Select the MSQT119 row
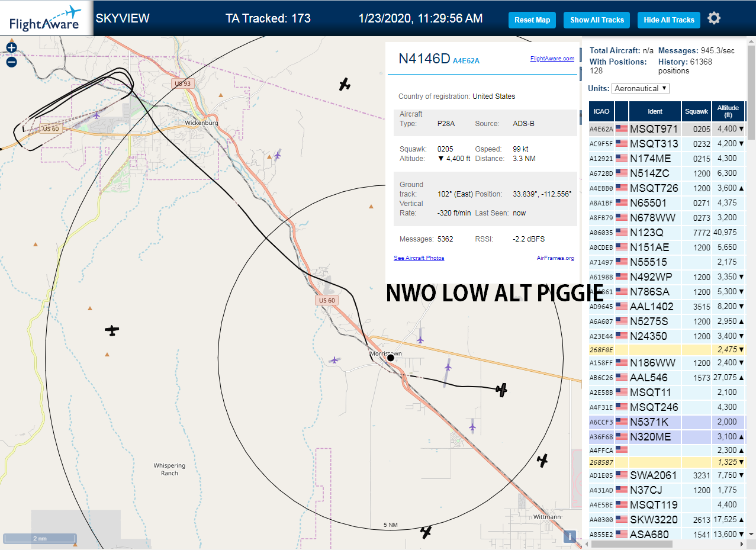 [x=667, y=504]
